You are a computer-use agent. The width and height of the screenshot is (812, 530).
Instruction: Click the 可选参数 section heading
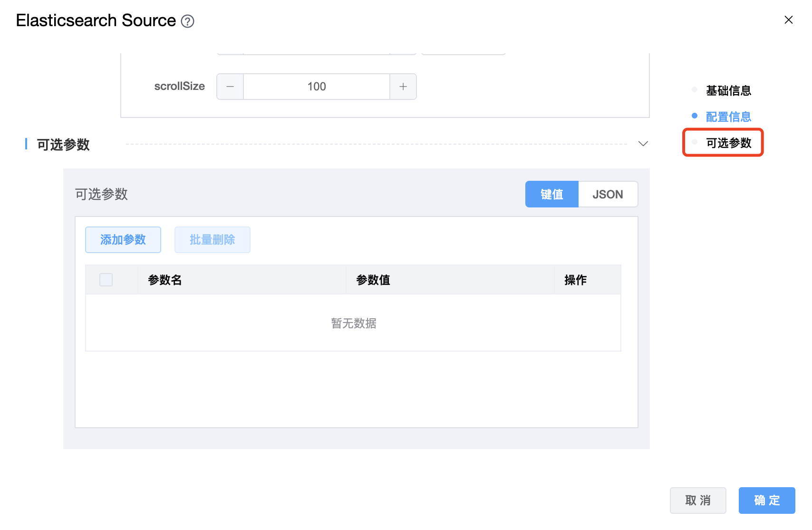pos(63,145)
